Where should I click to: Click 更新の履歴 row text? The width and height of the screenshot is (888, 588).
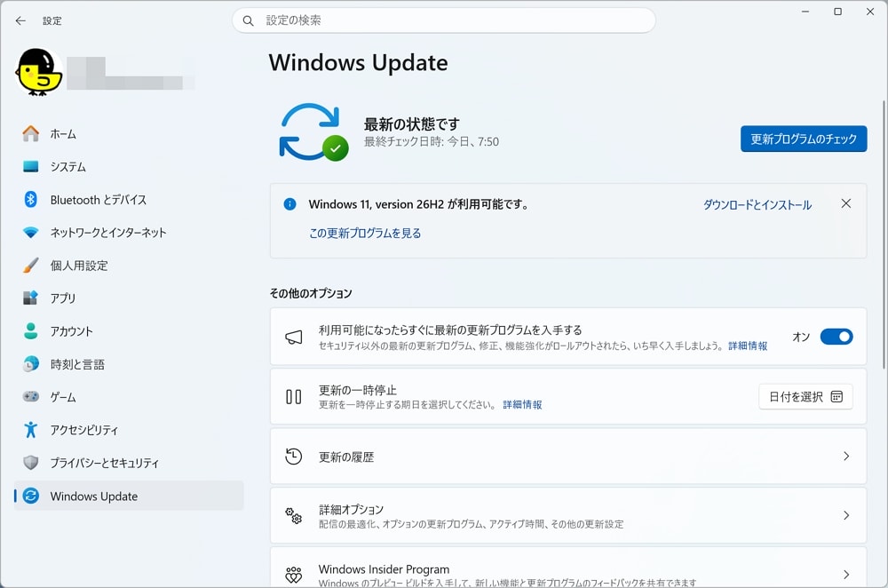[346, 457]
